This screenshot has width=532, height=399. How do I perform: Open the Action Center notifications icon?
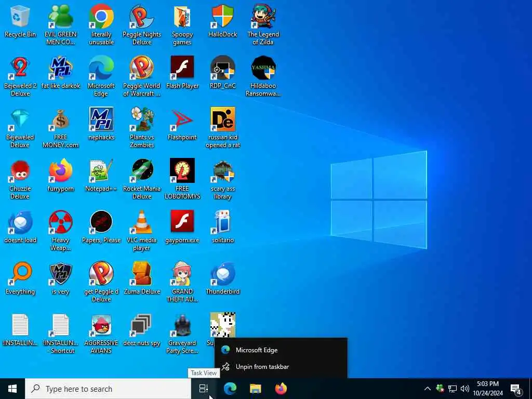pyautogui.click(x=516, y=389)
